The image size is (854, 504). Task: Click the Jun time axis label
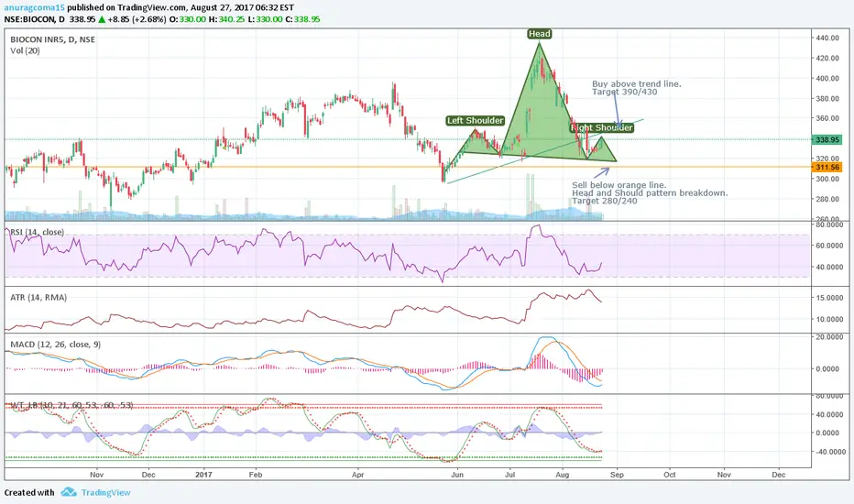click(x=457, y=475)
